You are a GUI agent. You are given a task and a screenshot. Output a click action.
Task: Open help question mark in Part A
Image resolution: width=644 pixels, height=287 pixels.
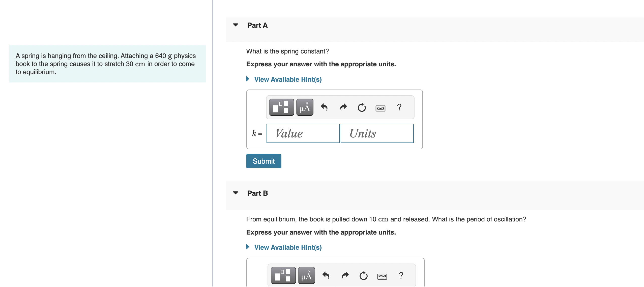(x=399, y=107)
